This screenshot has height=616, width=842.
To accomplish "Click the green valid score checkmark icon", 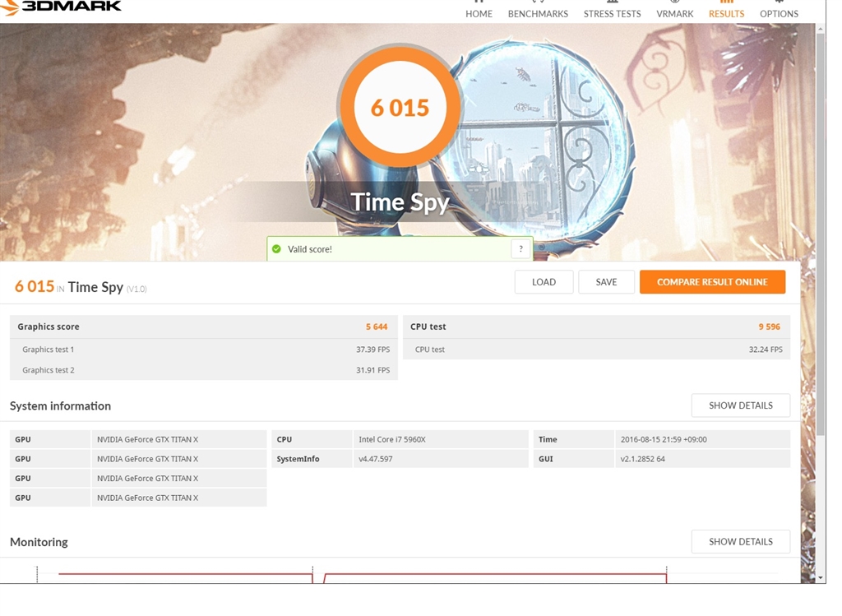I will (x=276, y=248).
